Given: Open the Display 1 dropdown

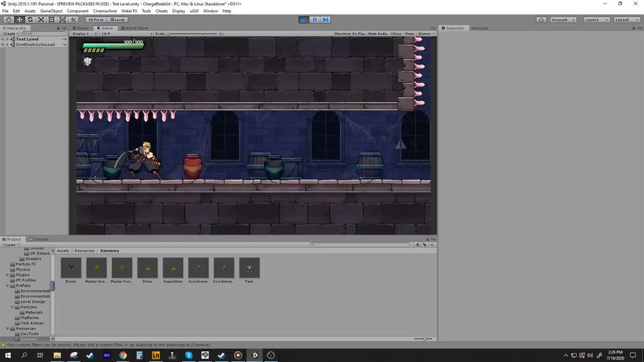Looking at the screenshot, I should click(x=81, y=33).
